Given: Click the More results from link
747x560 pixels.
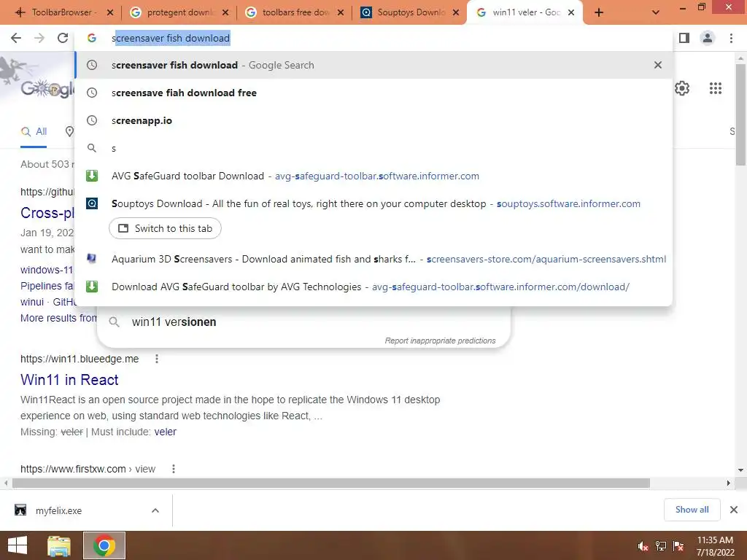Looking at the screenshot, I should [58, 318].
